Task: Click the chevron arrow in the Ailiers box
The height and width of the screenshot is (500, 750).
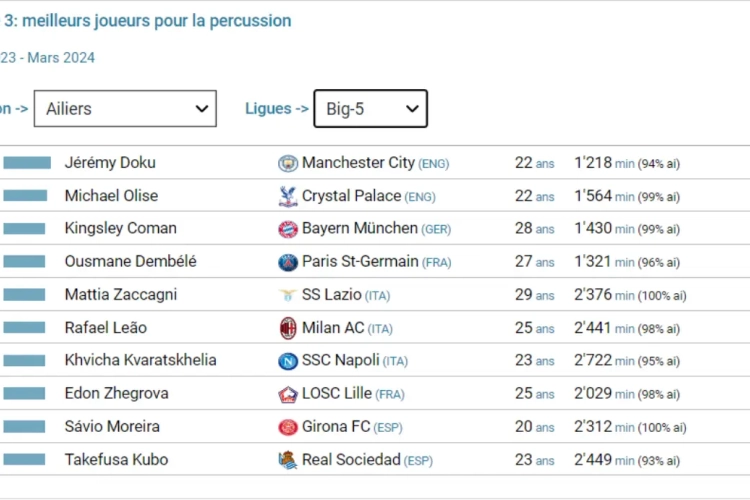Action: tap(202, 109)
